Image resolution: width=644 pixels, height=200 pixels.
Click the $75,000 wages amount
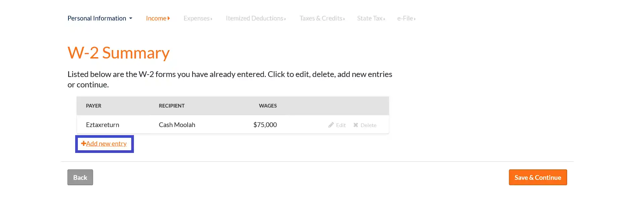coord(265,125)
